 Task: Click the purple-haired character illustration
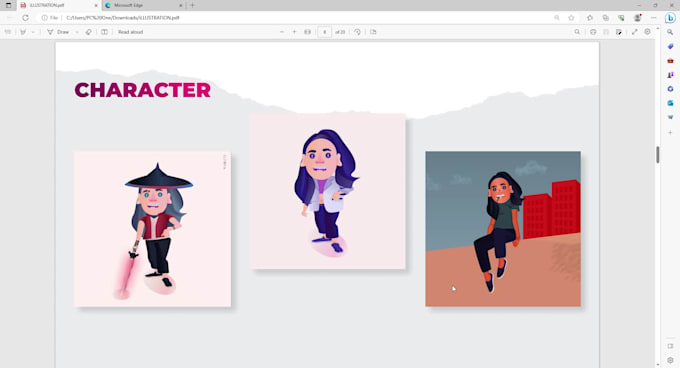pyautogui.click(x=328, y=191)
